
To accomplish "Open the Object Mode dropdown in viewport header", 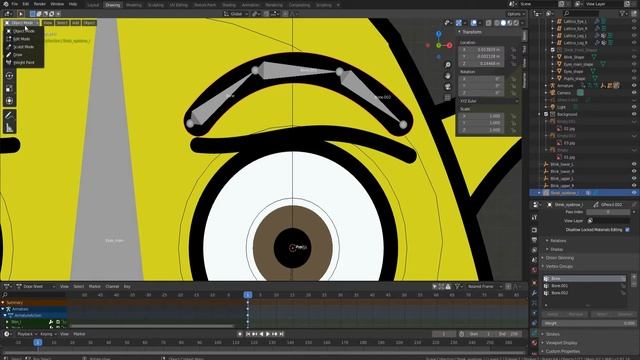I will pyautogui.click(x=22, y=23).
